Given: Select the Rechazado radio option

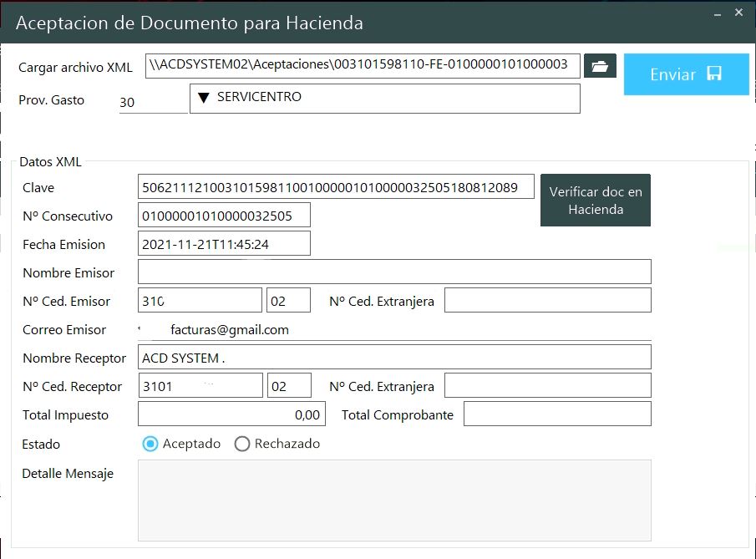Looking at the screenshot, I should 242,444.
